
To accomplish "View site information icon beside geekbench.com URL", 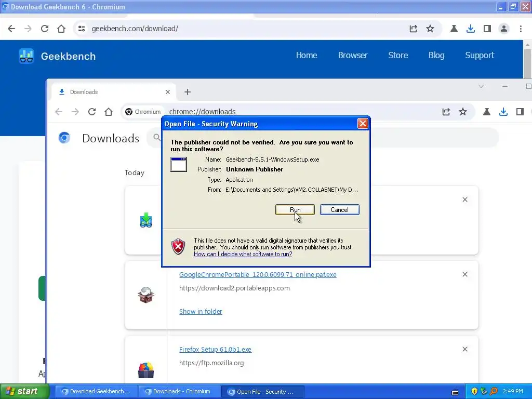I will 82,29.
